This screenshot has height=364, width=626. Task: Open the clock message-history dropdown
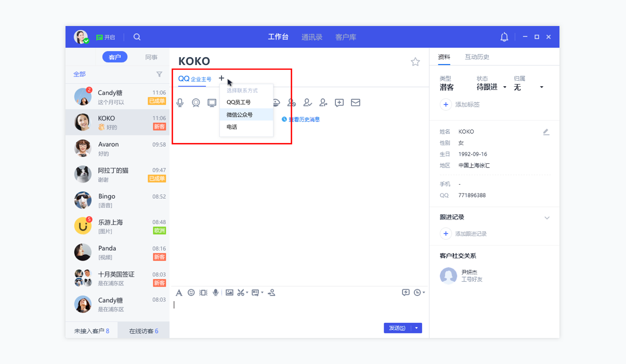(x=419, y=293)
